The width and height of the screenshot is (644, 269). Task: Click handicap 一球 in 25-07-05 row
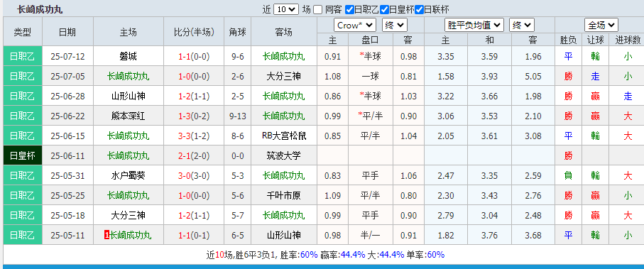pos(371,77)
